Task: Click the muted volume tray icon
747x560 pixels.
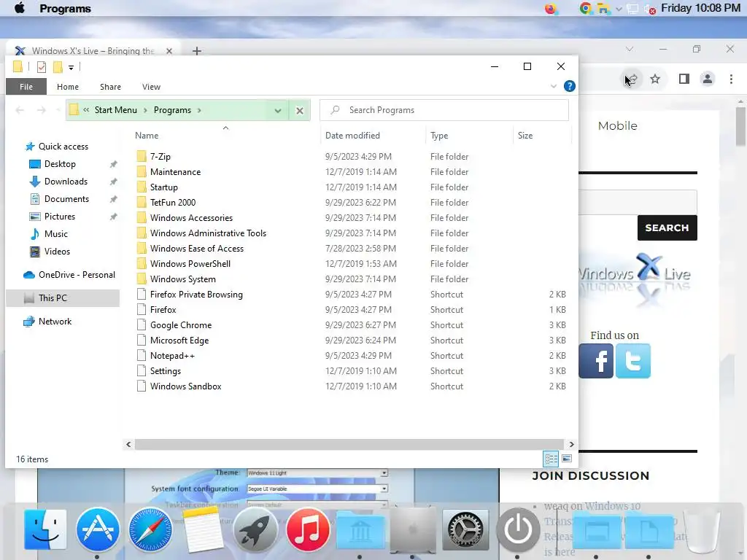Action: [650, 9]
